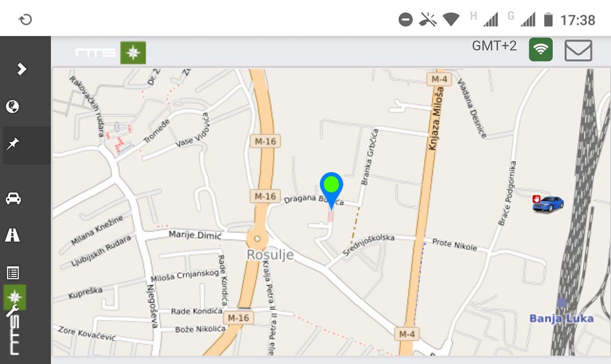Tap the Do Not Disturb status icon
611x364 pixels.
click(405, 20)
